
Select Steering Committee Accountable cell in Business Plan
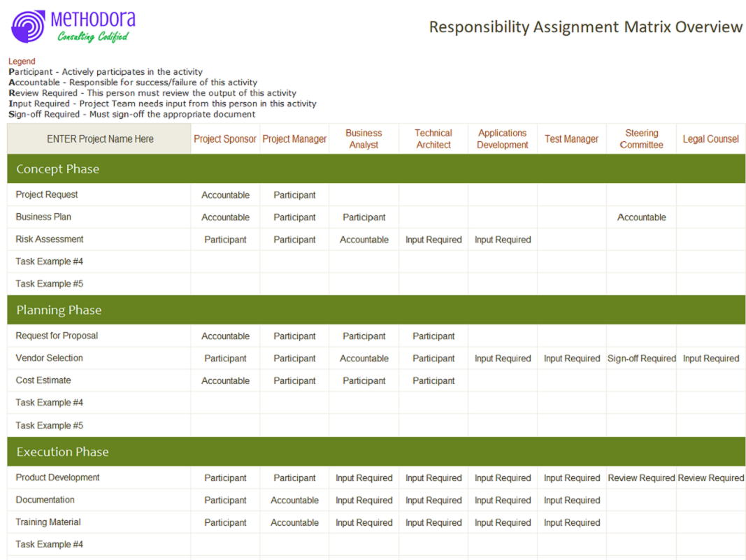[641, 217]
